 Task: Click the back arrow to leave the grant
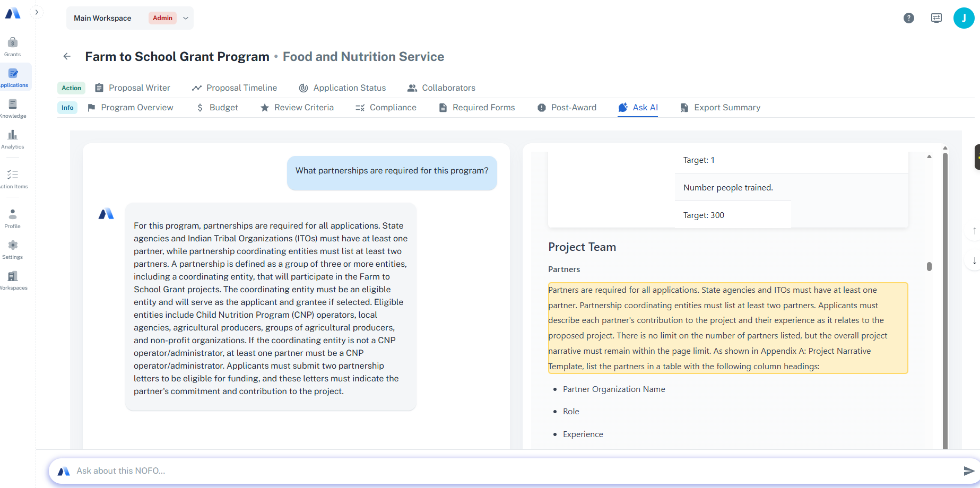[x=67, y=56]
